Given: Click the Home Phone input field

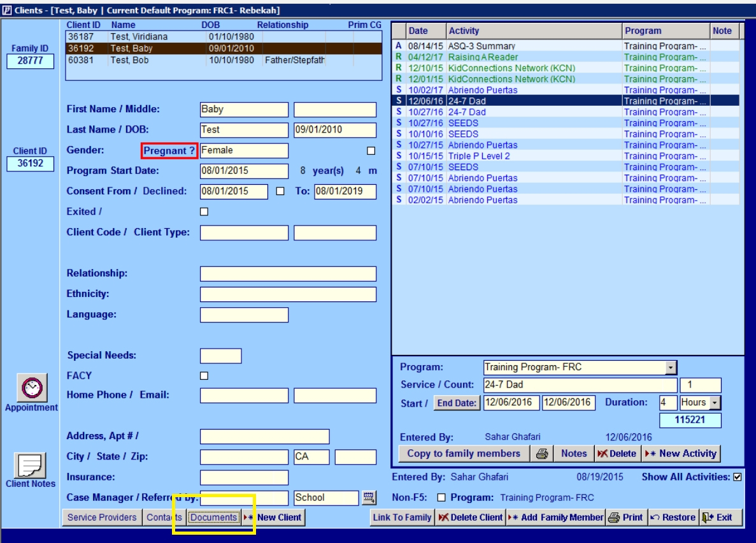Looking at the screenshot, I should [x=244, y=396].
